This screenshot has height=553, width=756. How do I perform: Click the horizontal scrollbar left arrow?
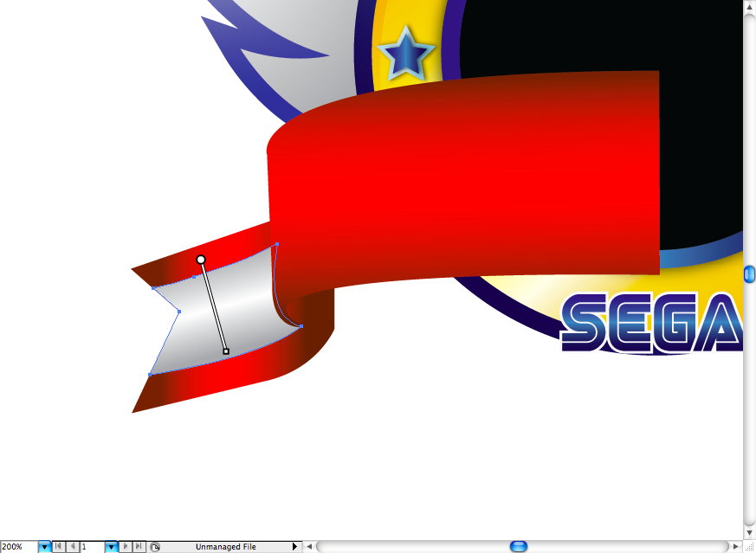pos(309,547)
